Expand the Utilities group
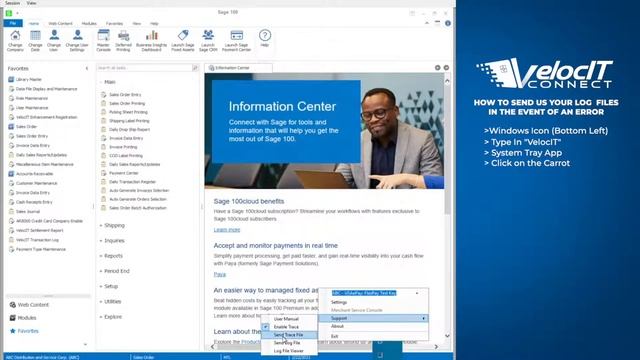 [x=101, y=302]
